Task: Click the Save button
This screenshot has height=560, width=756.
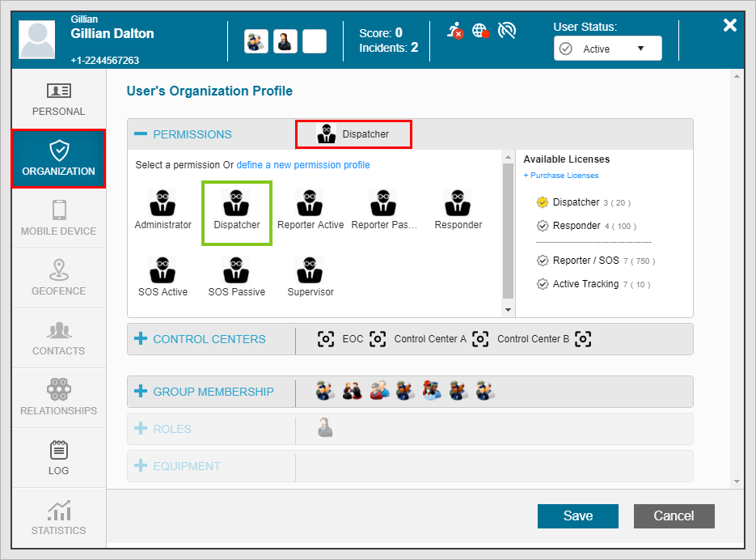Action: tap(577, 516)
